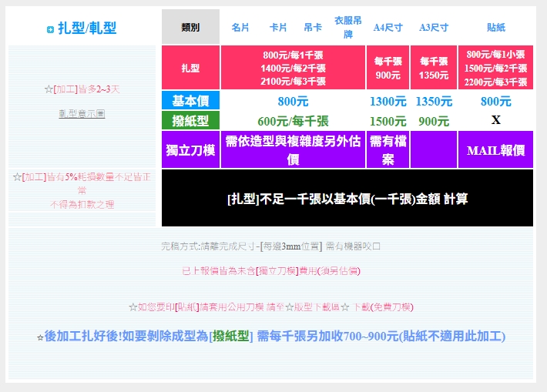Click the 完稿方式 instruction line
This screenshot has height=392, width=547.
(270, 246)
